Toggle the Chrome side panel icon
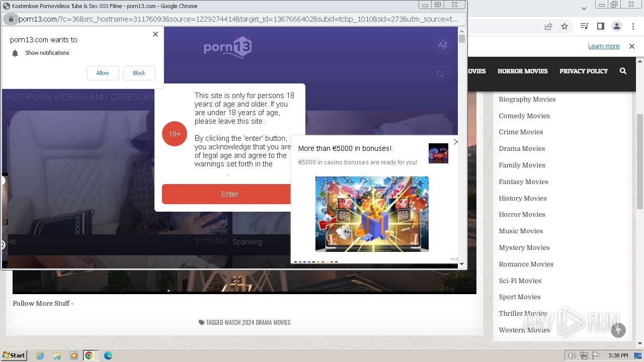Viewport: 644px width, 362px height. [600, 26]
